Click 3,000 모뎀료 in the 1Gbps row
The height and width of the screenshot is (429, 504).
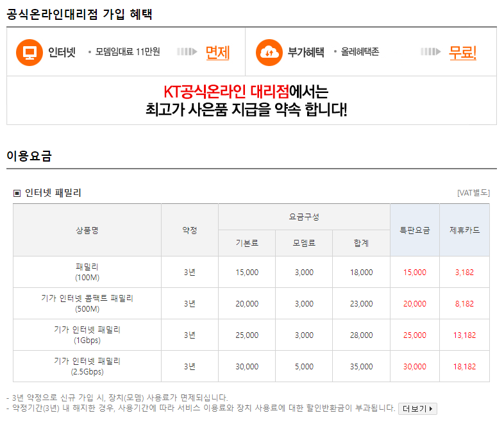click(304, 335)
